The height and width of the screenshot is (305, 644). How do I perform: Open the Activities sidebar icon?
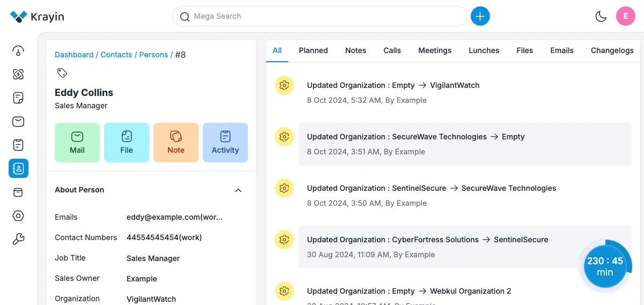(x=18, y=145)
